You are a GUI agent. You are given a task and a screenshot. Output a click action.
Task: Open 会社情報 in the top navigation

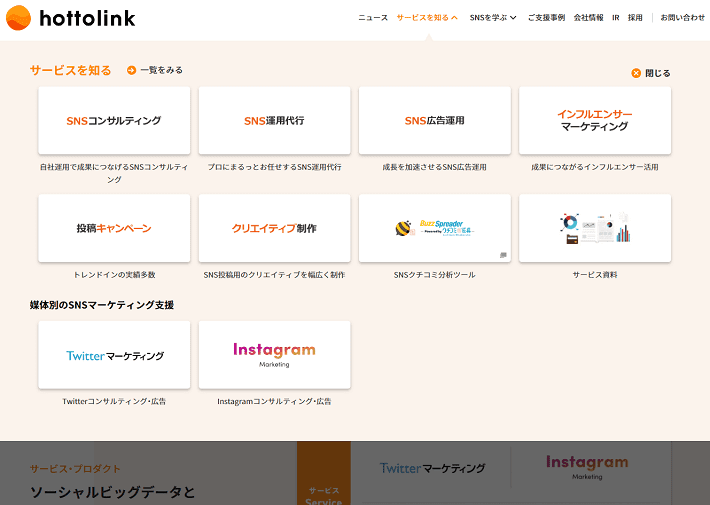click(x=589, y=18)
